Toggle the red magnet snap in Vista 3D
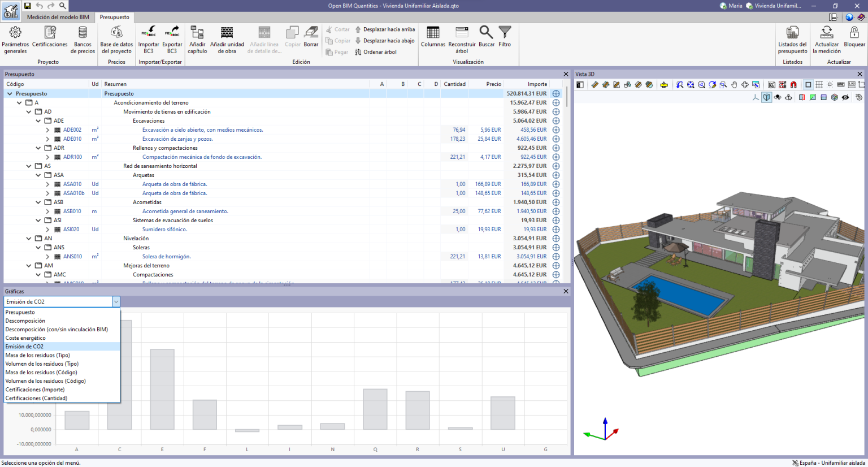The height and width of the screenshot is (467, 868). pos(793,85)
